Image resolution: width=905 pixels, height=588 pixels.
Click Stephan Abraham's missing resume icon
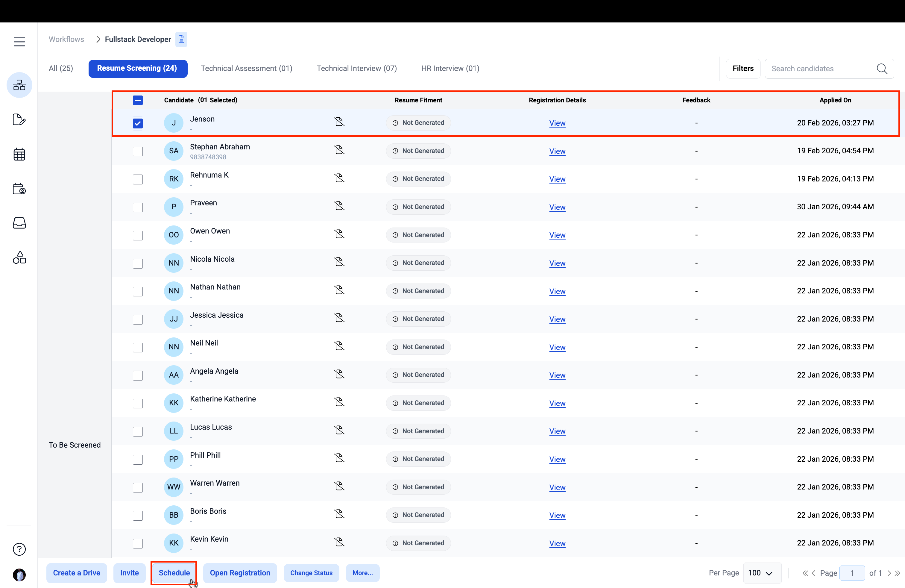coord(339,150)
